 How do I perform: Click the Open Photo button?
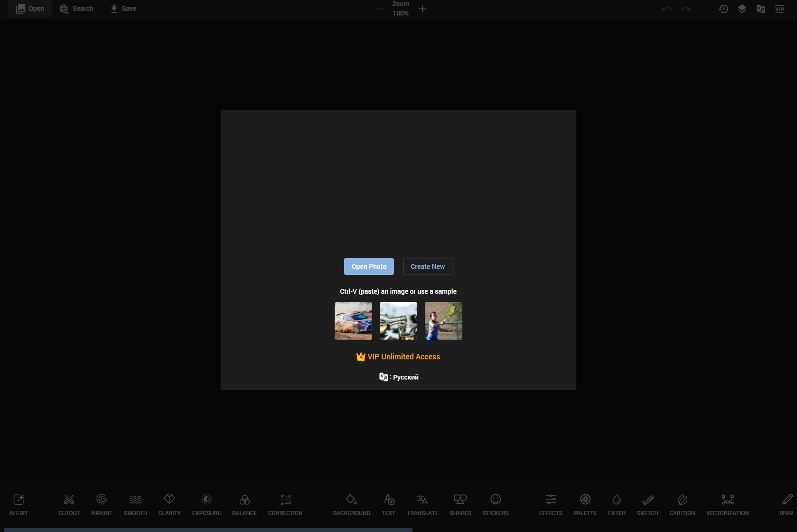[369, 266]
